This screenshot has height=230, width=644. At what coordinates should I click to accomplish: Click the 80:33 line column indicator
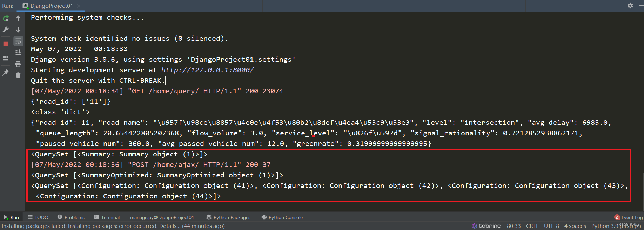point(514,226)
